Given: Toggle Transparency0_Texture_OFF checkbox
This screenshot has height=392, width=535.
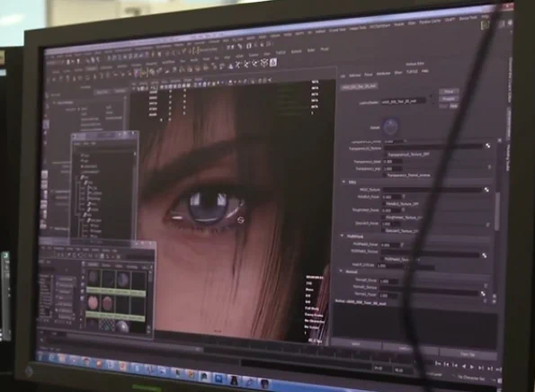Looking at the screenshot, I should pyautogui.click(x=385, y=155).
